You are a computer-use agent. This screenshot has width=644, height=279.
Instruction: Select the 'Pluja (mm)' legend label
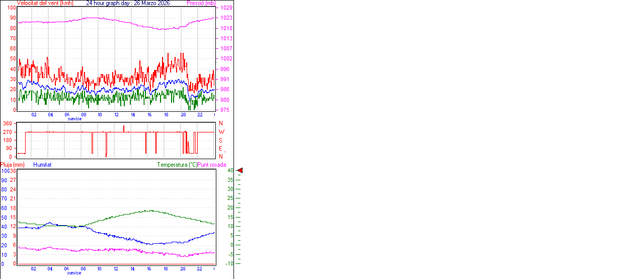pos(13,165)
